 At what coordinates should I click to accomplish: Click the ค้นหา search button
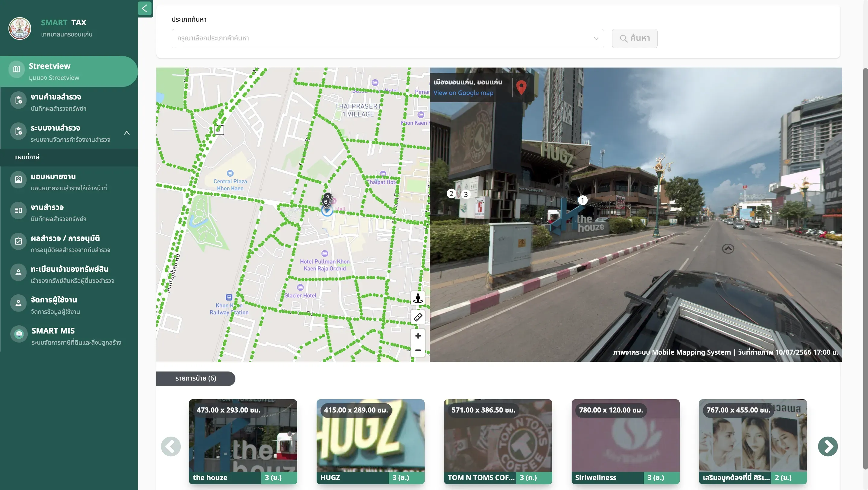[634, 38]
